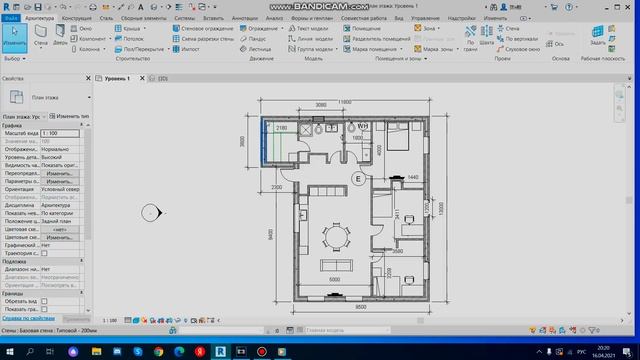Click the Масштаб вида 1:100 field

(x=60, y=133)
